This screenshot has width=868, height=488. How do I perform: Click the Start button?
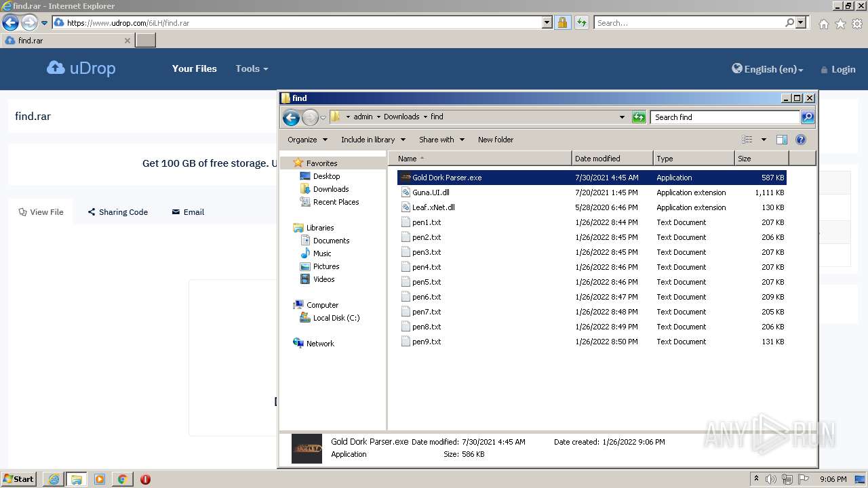pyautogui.click(x=19, y=479)
